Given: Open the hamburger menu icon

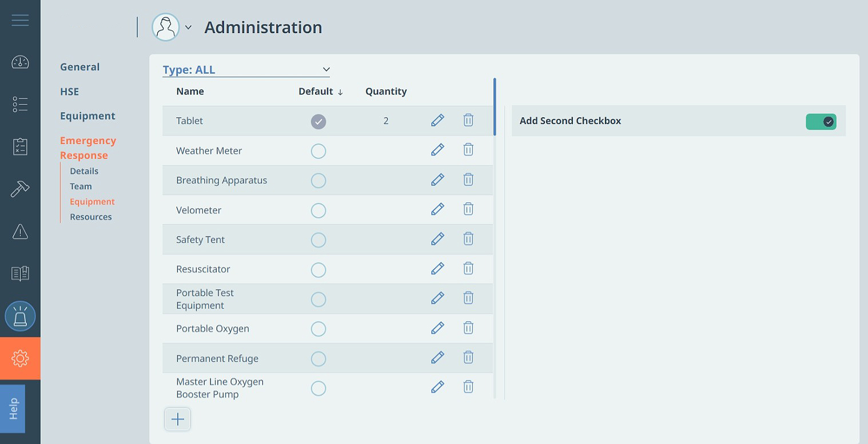Looking at the screenshot, I should pos(20,21).
